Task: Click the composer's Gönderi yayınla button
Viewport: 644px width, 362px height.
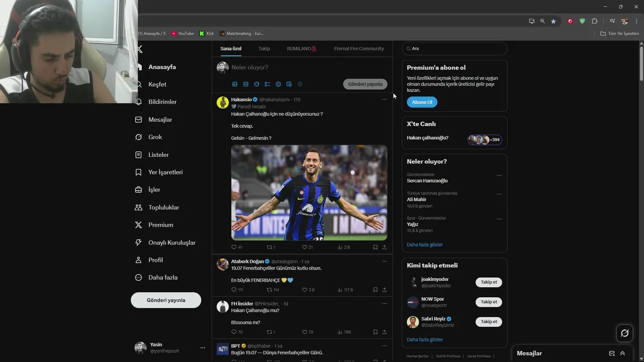Action: pos(365,84)
